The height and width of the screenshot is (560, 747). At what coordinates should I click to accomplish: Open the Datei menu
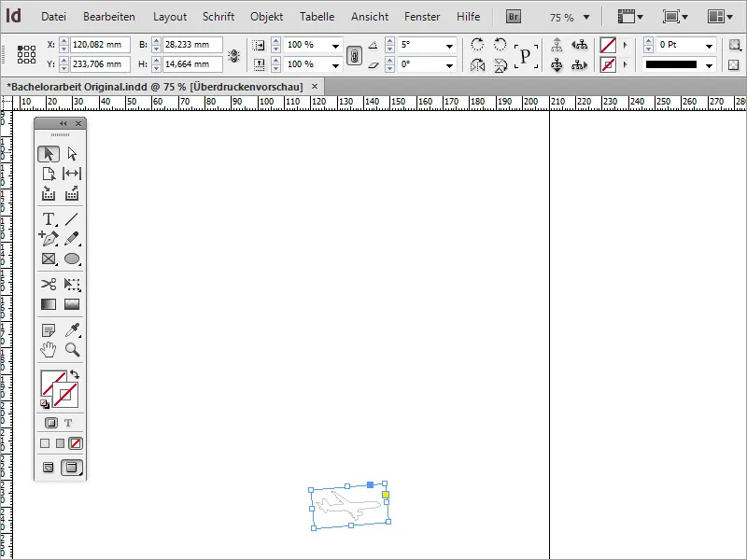click(53, 17)
